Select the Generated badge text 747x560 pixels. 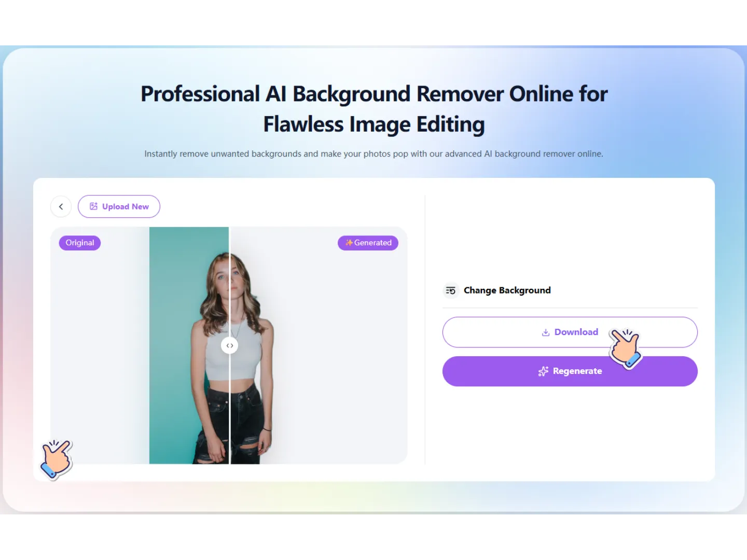pyautogui.click(x=372, y=243)
